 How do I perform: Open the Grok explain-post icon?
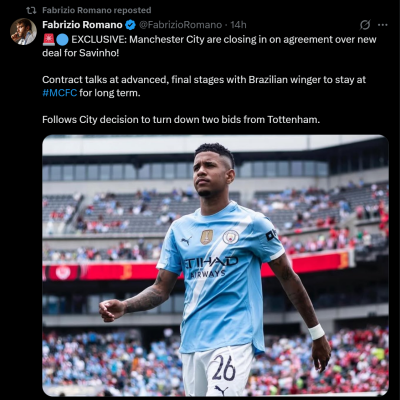365,25
